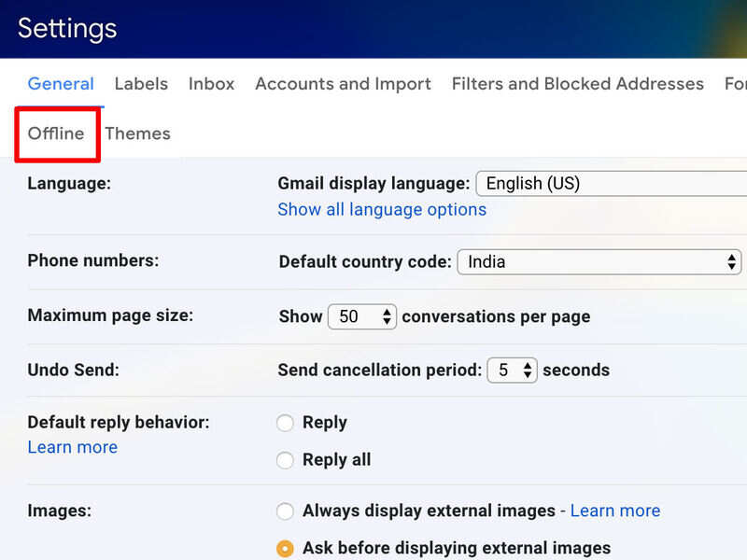Click Show all language options link
The width and height of the screenshot is (747, 560).
tap(382, 209)
